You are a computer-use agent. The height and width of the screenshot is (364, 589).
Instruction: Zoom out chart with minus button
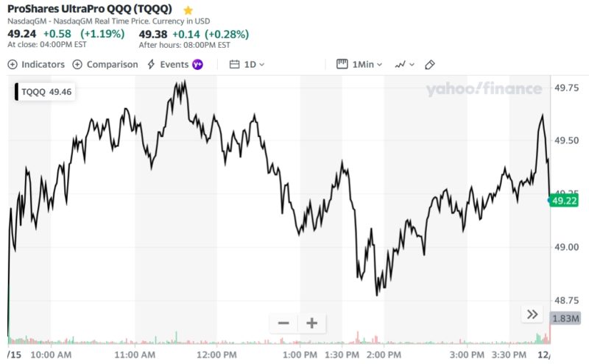pyautogui.click(x=283, y=323)
